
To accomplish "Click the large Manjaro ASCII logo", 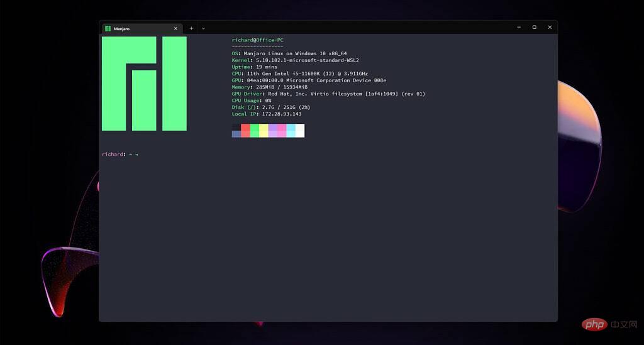I will point(144,84).
